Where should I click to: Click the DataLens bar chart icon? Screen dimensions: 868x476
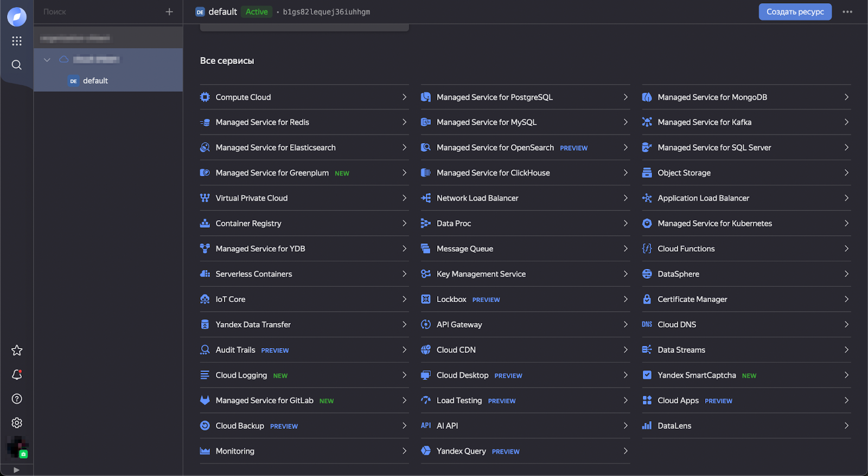(647, 426)
